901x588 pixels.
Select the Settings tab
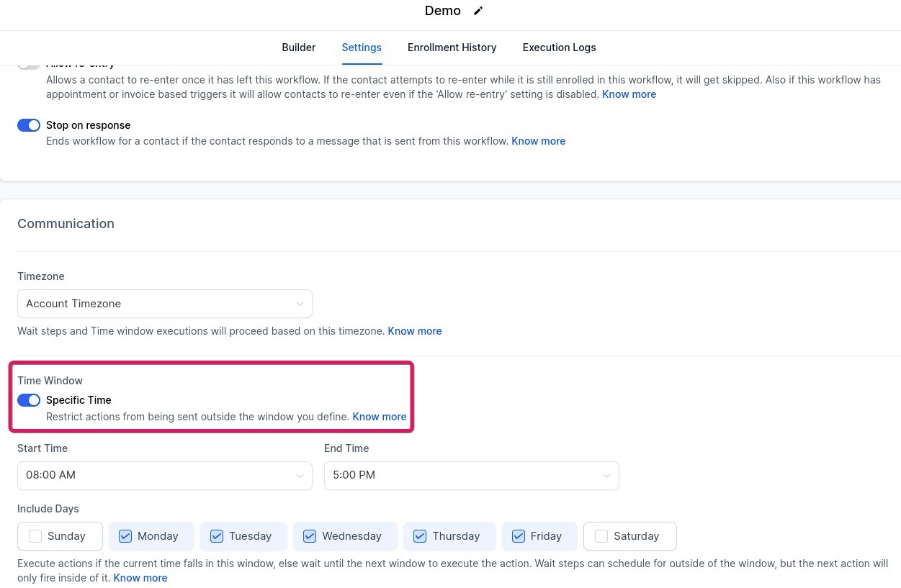click(362, 48)
